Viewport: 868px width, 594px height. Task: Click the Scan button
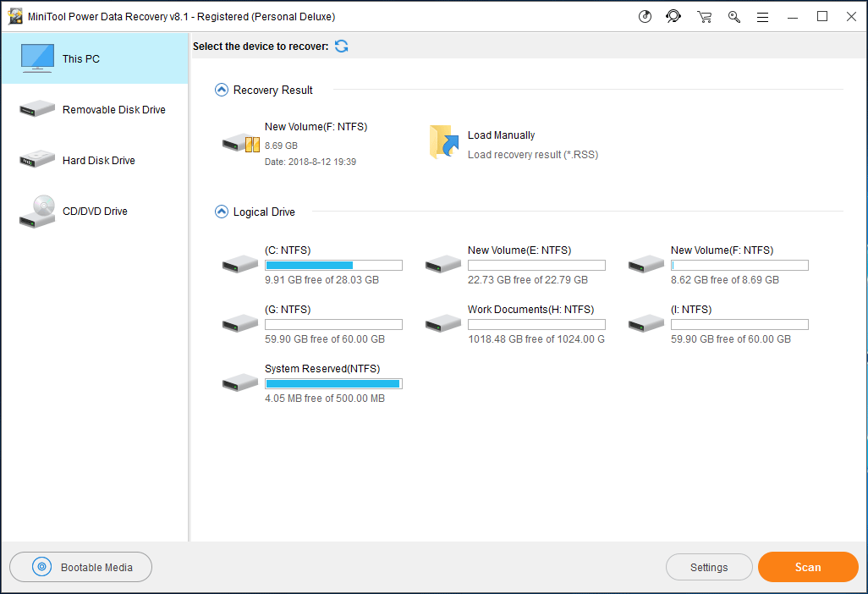click(x=808, y=567)
